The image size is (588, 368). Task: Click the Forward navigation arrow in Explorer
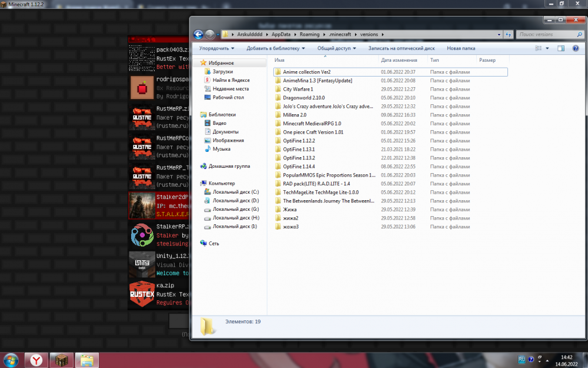[x=210, y=35]
